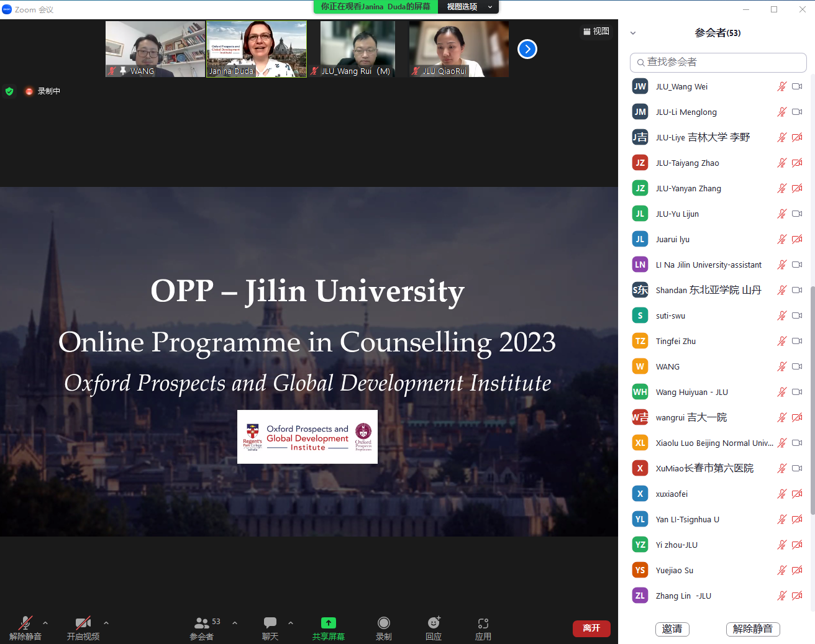
Task: Click the Zoom logo in title bar
Action: point(7,9)
